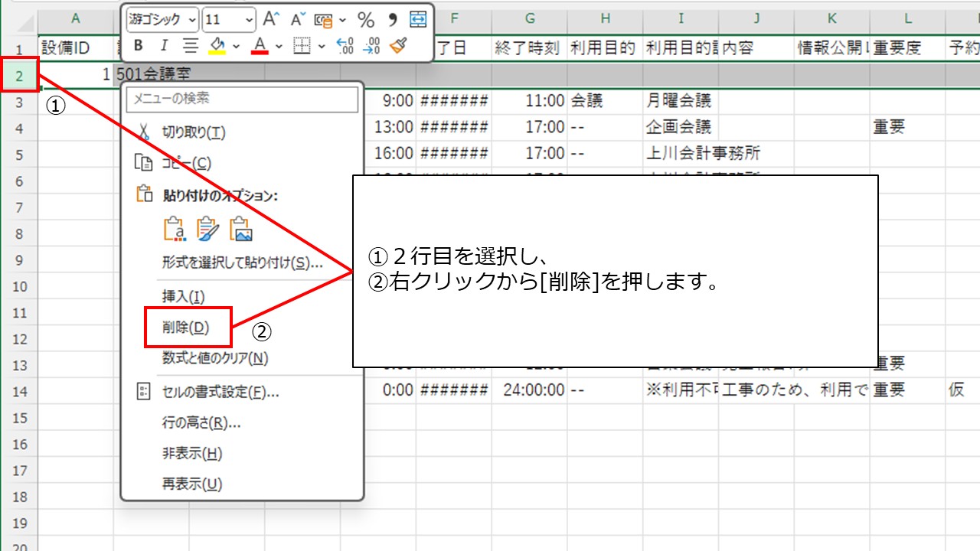This screenshot has height=551, width=980.
Task: Apply the bottom border button
Action: 302,46
